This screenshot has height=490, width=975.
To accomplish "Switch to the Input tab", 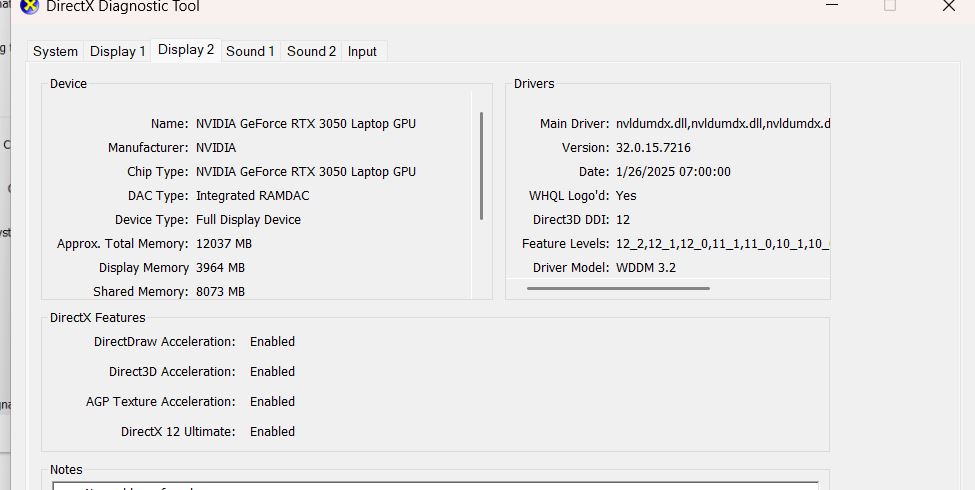I will click(362, 51).
